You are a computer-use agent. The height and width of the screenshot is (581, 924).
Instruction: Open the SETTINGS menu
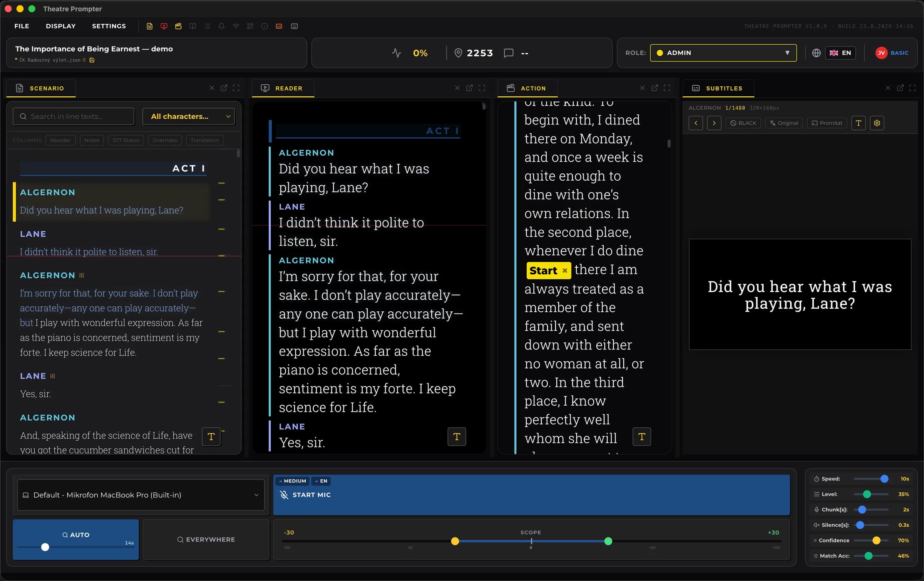(109, 26)
